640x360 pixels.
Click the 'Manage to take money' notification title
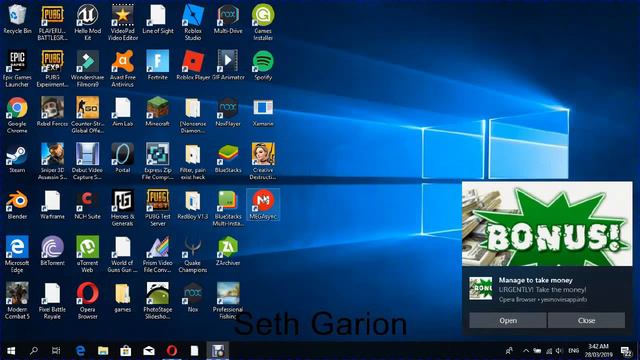[536, 280]
